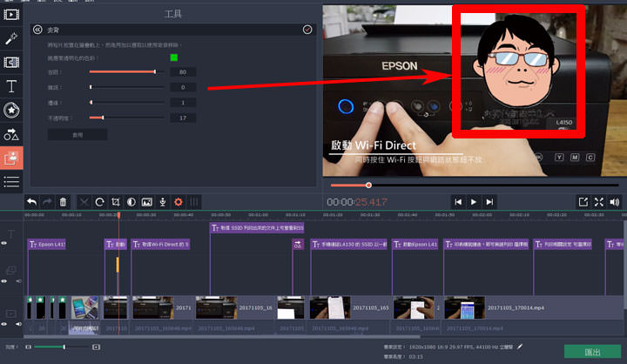The image size is (627, 364).
Task: Open Color adjustments tool
Action: pyautogui.click(x=131, y=202)
